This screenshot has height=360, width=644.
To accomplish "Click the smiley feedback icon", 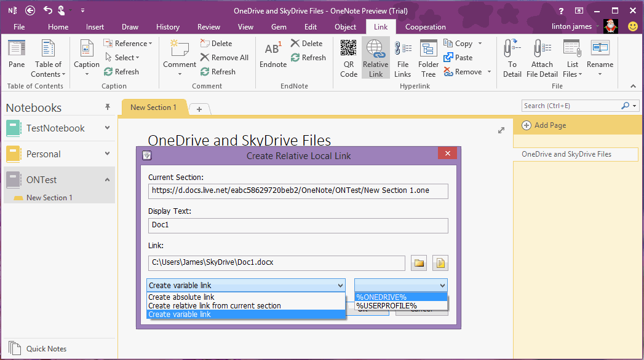I will click(633, 26).
